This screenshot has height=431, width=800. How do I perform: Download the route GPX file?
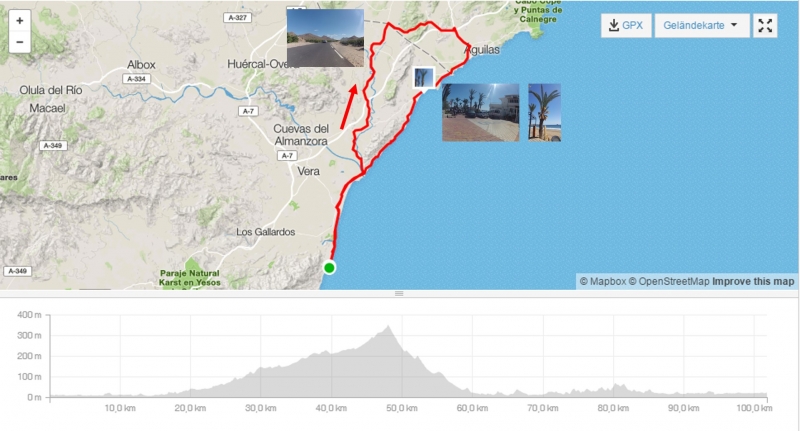coord(626,26)
